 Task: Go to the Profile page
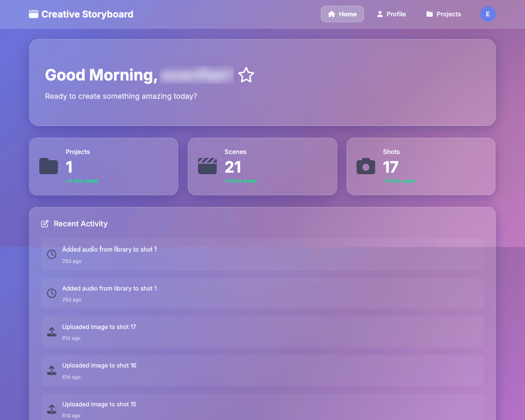pos(391,14)
